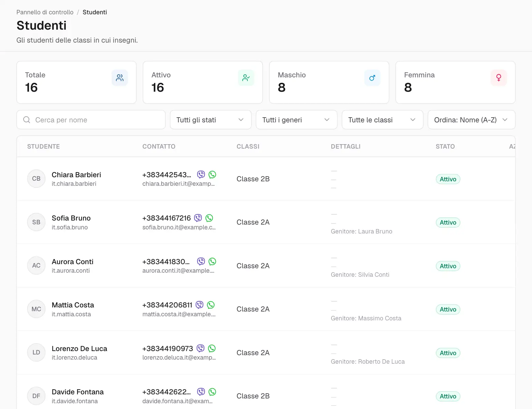Screen dimensions: 532x409
Task: Open Viber for Lorenzo De Luca
Action: pos(201,348)
